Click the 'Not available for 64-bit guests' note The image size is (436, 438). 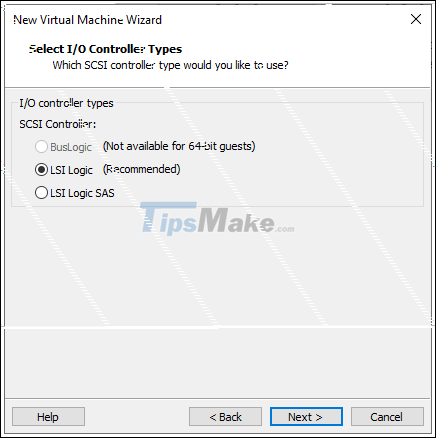coord(179,146)
